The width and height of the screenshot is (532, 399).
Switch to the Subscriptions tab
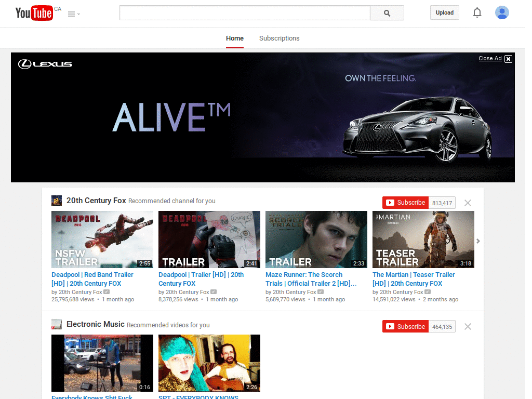point(279,38)
